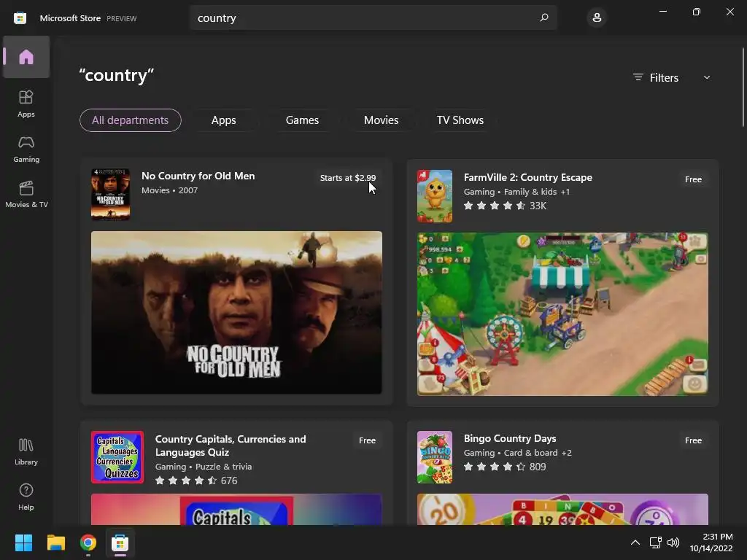Viewport: 747px width, 560px height.
Task: Switch to the Movies filter tab
Action: [x=381, y=120]
